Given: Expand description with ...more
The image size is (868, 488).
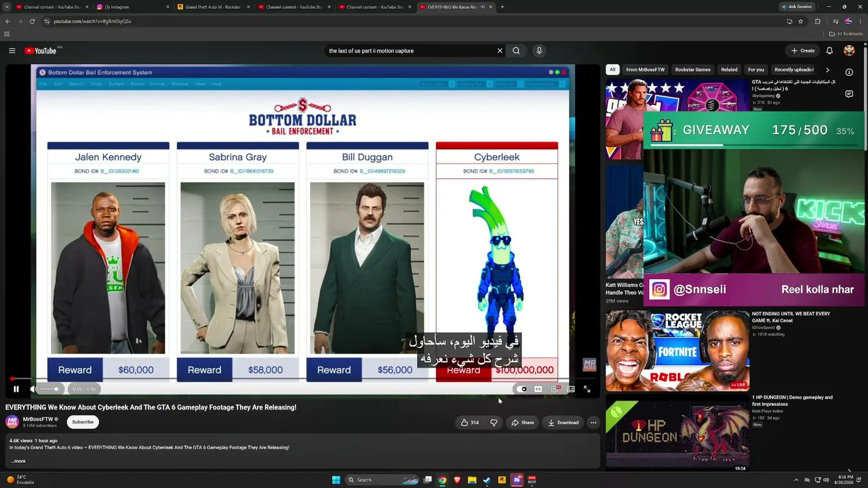Looking at the screenshot, I should (x=18, y=461).
